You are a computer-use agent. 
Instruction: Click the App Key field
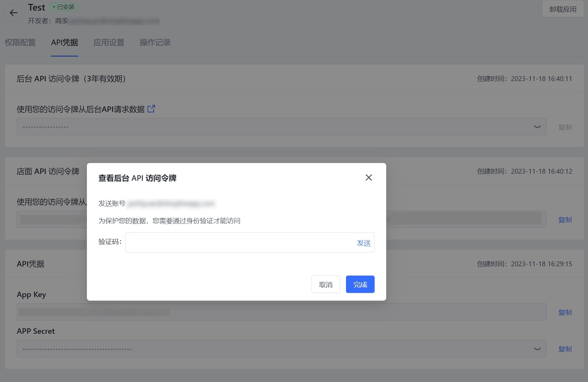(x=282, y=312)
